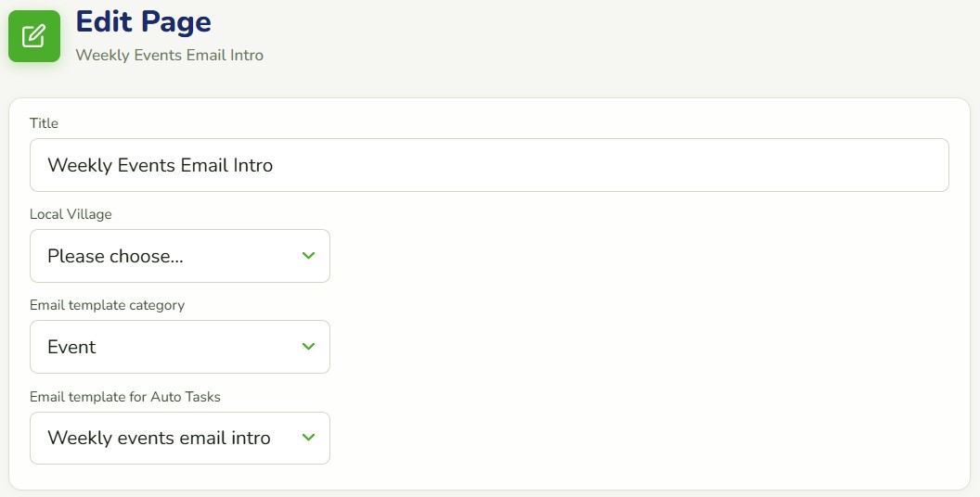
Task: Click the Email template category label
Action: click(x=107, y=305)
